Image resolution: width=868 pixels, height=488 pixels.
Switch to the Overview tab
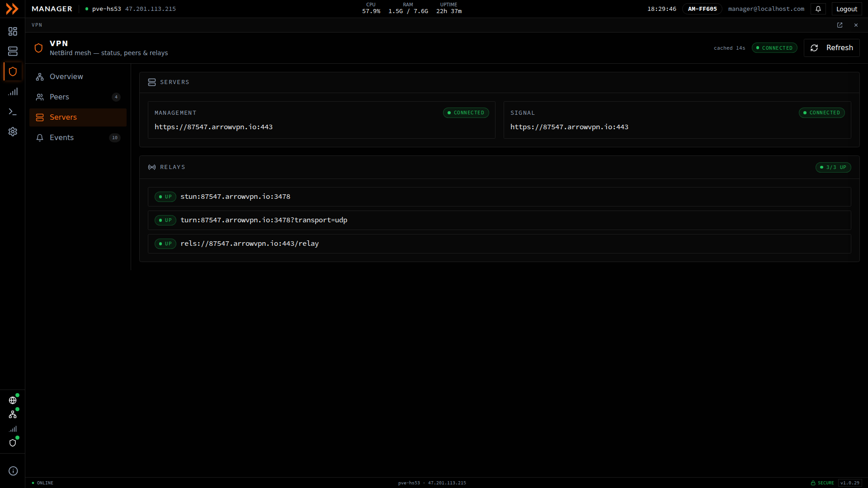(x=78, y=77)
